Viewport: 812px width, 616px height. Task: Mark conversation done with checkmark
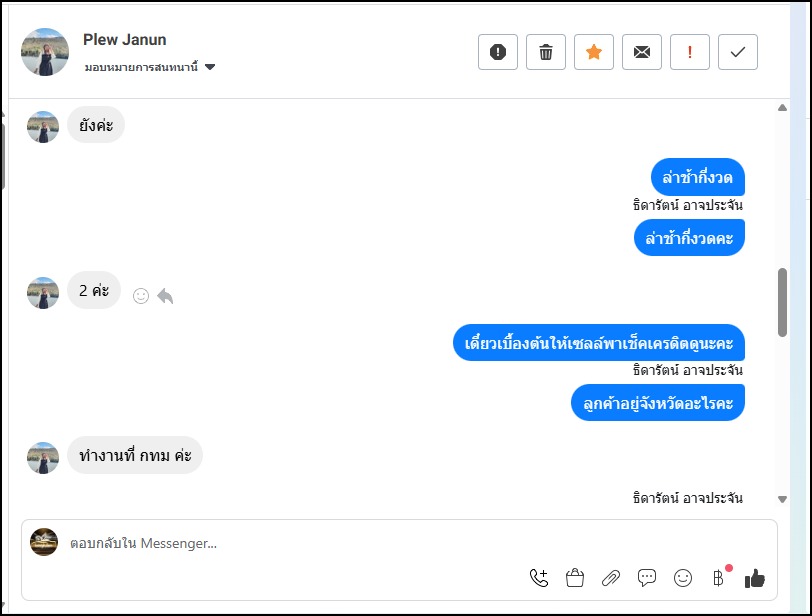[738, 52]
